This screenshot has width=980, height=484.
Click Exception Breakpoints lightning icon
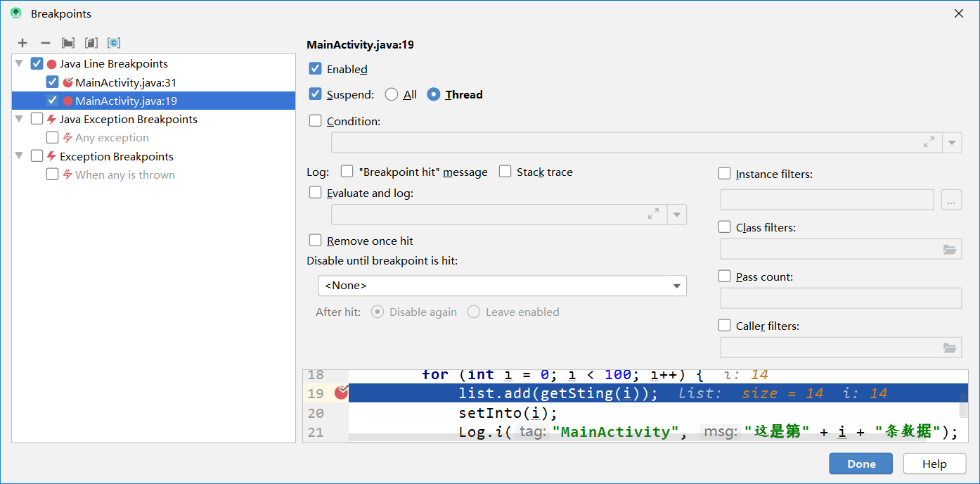coord(51,157)
